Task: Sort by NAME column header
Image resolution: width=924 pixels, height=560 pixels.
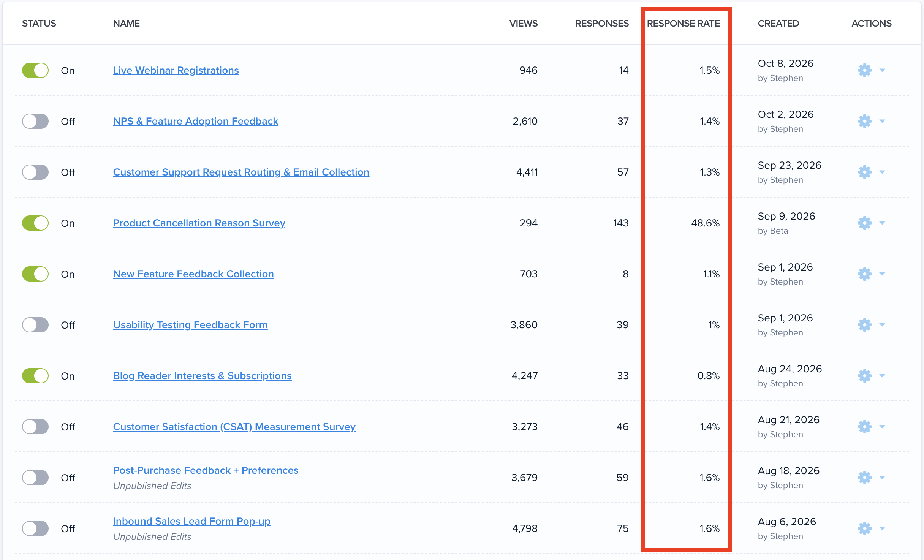Action: [x=127, y=24]
